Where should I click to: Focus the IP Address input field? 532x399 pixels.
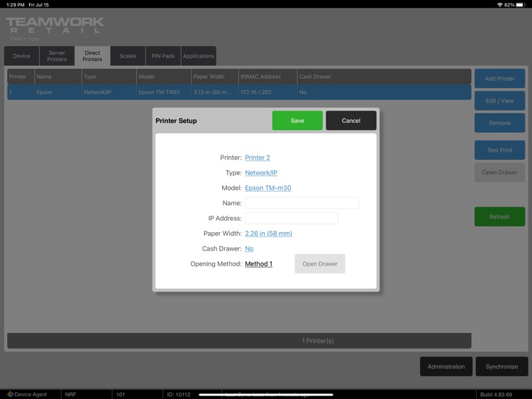292,218
